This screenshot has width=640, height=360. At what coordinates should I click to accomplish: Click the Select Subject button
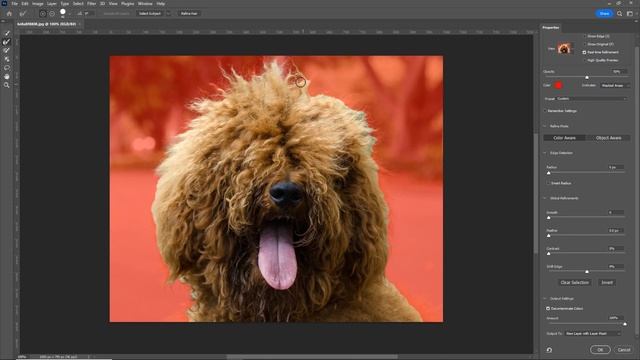(x=149, y=13)
